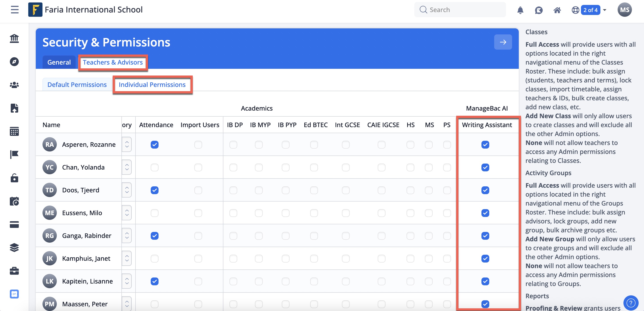Expand the '2 of 4' dropdown arrow
Viewport: 644px width, 311px height.
click(x=604, y=10)
